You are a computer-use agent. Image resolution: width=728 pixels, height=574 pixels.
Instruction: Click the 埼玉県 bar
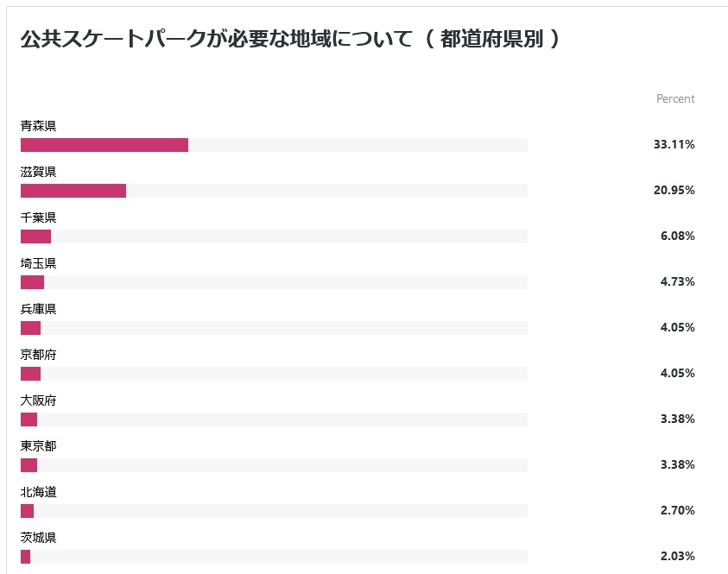click(x=33, y=282)
